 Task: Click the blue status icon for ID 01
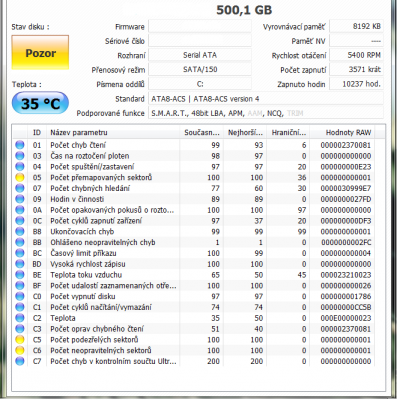point(20,145)
